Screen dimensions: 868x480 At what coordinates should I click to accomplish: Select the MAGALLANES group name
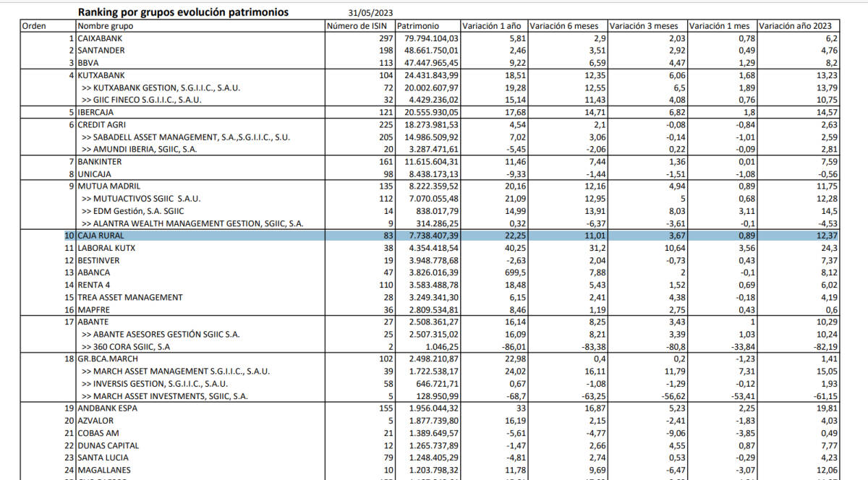click(x=104, y=470)
